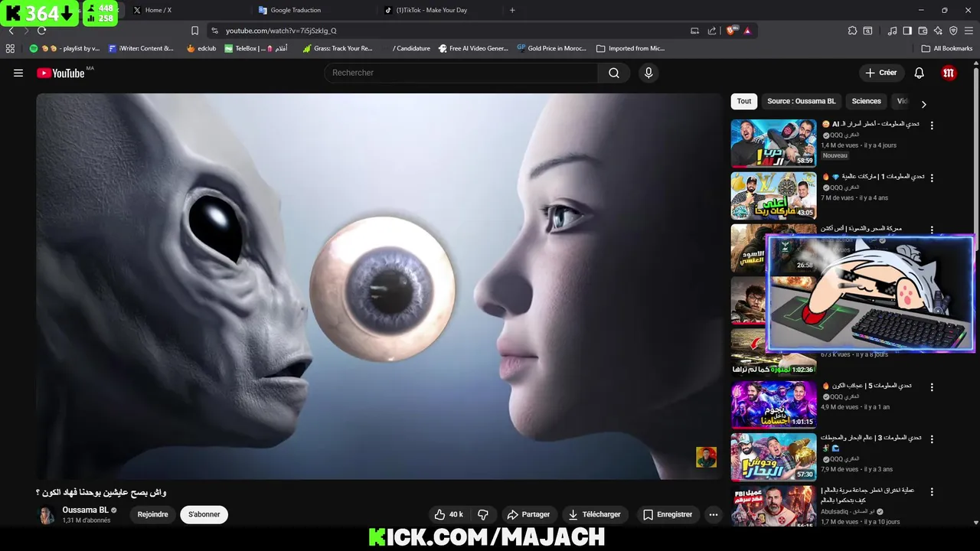Image resolution: width=980 pixels, height=551 pixels.
Task: Click the Oussama BL channel avatar
Action: click(47, 514)
